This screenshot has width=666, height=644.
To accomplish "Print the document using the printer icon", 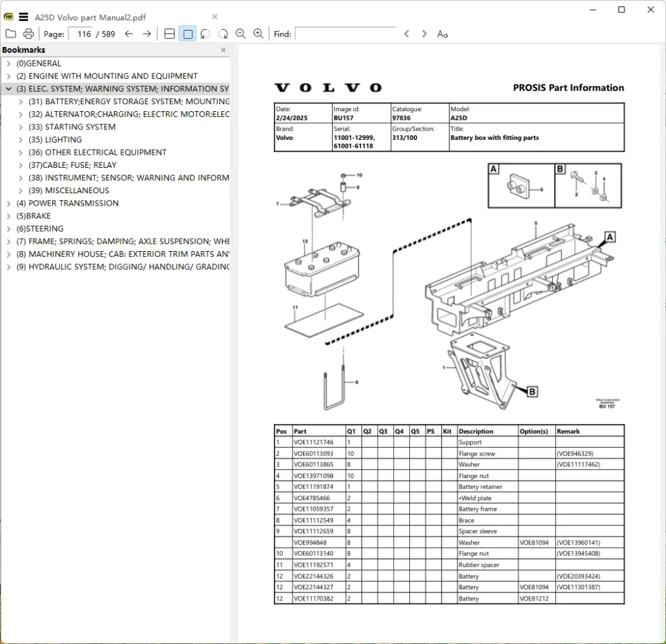I will [29, 34].
